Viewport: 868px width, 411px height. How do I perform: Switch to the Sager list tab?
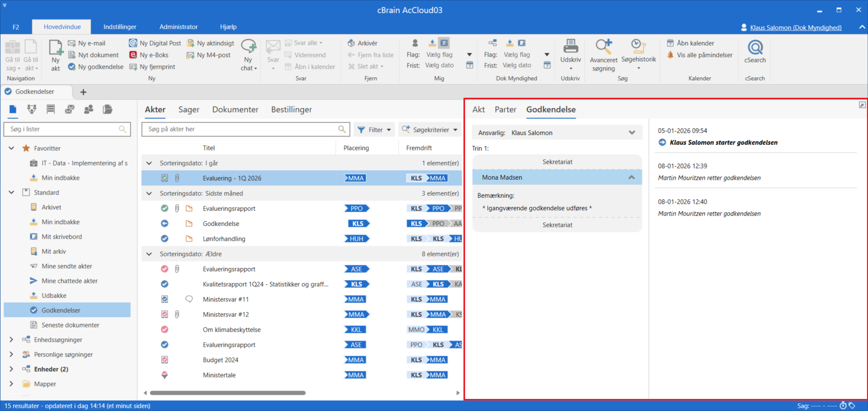tap(189, 109)
